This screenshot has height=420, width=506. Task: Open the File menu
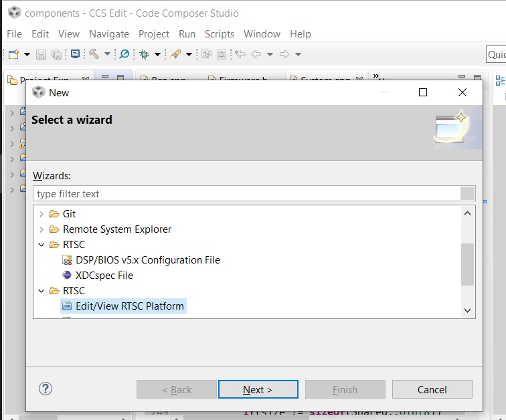[x=14, y=34]
